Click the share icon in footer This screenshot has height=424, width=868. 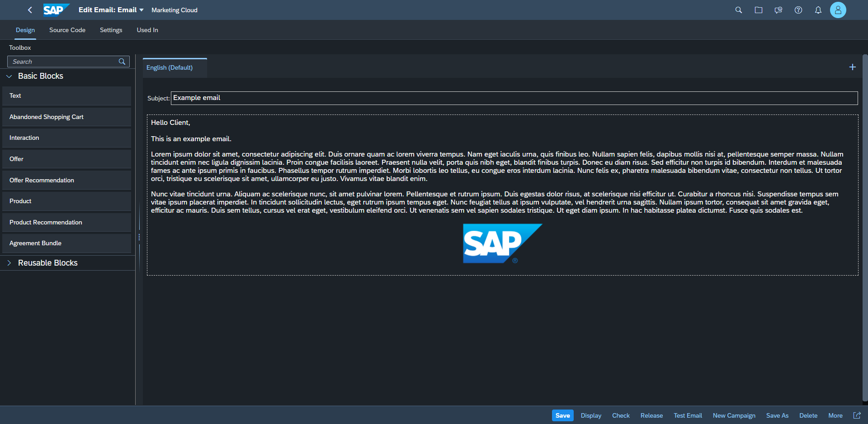857,415
